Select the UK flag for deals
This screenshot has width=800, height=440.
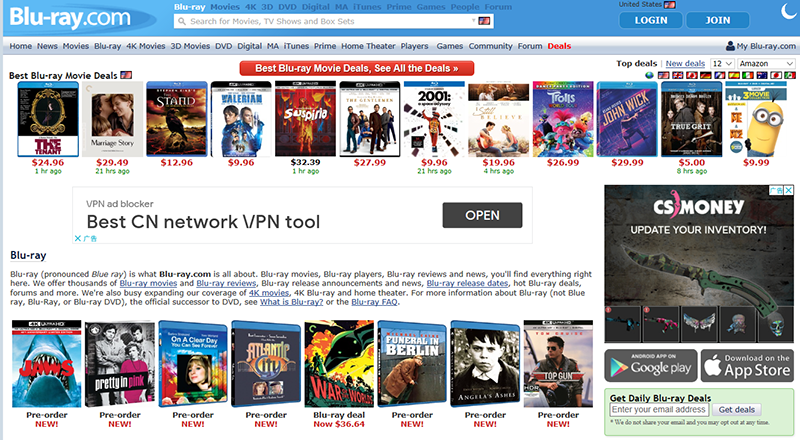678,75
